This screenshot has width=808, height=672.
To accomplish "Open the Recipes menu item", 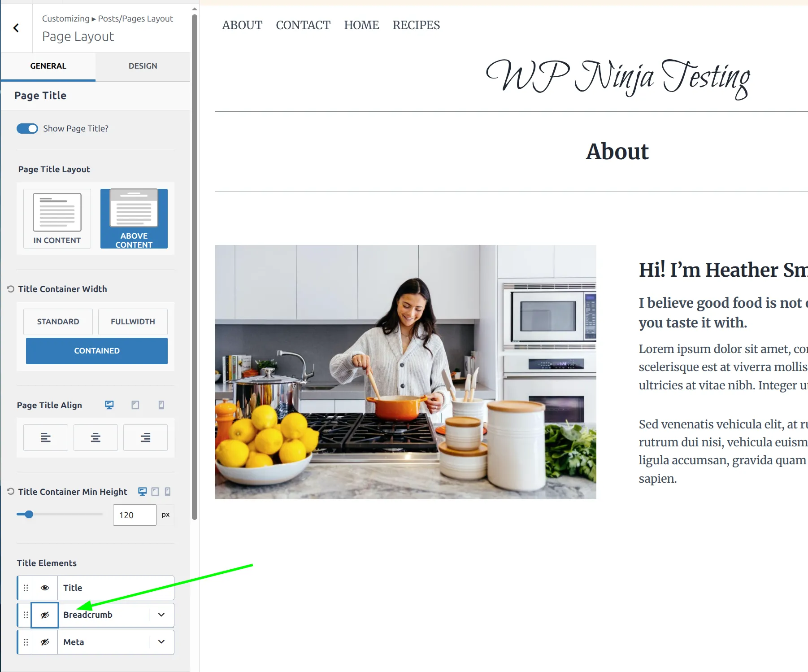I will coord(416,25).
